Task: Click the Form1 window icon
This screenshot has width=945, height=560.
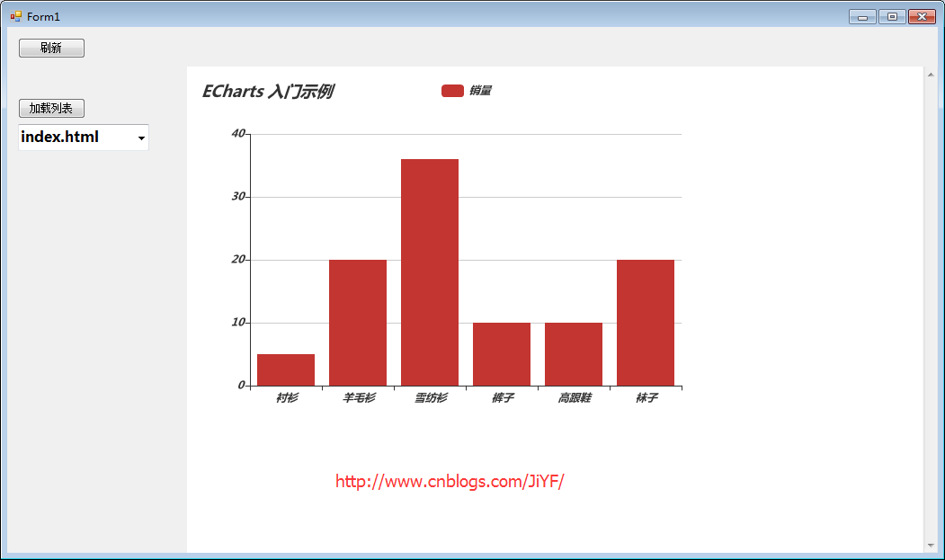Action: pyautogui.click(x=15, y=16)
